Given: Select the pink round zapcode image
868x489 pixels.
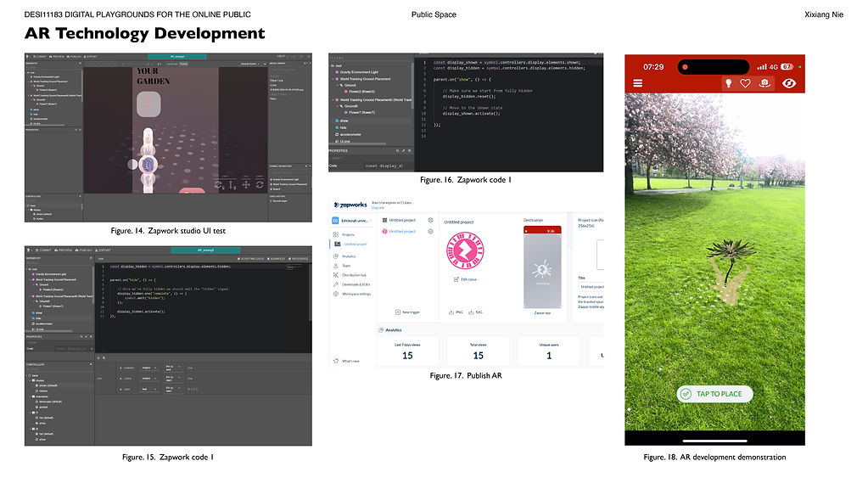Looking at the screenshot, I should click(x=465, y=250).
